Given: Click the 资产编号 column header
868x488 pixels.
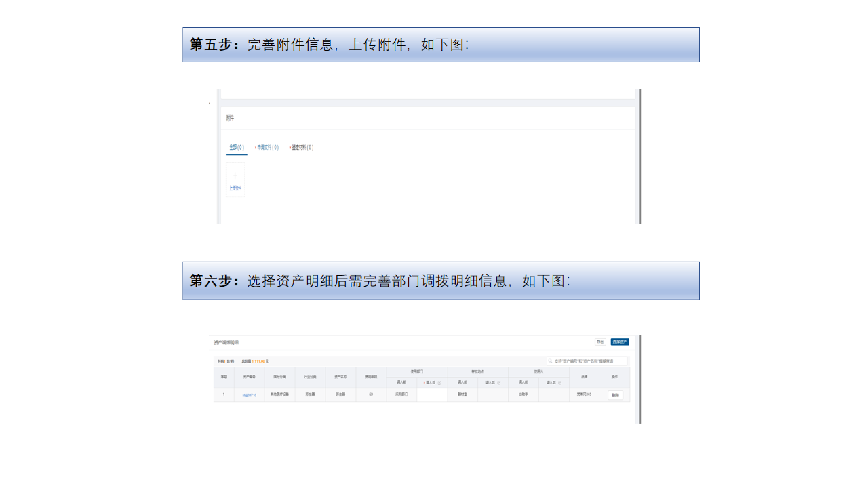Looking at the screenshot, I should pos(249,377).
